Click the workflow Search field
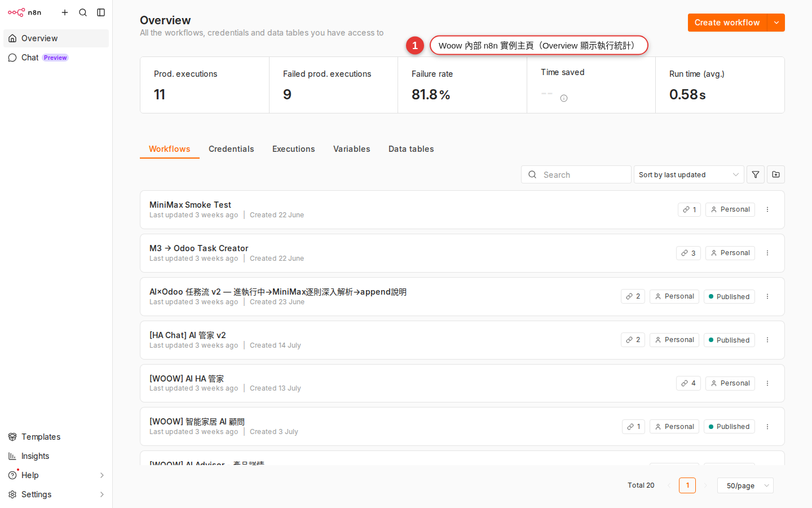 click(576, 174)
